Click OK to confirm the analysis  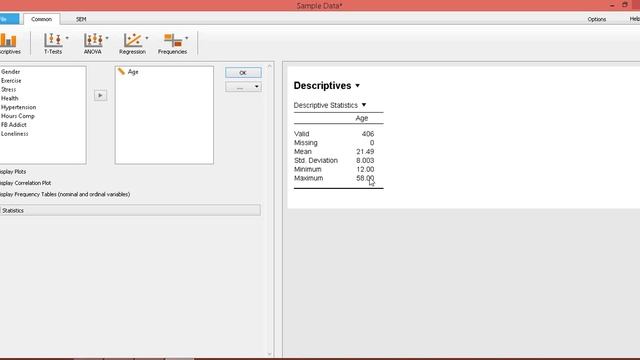coord(243,73)
